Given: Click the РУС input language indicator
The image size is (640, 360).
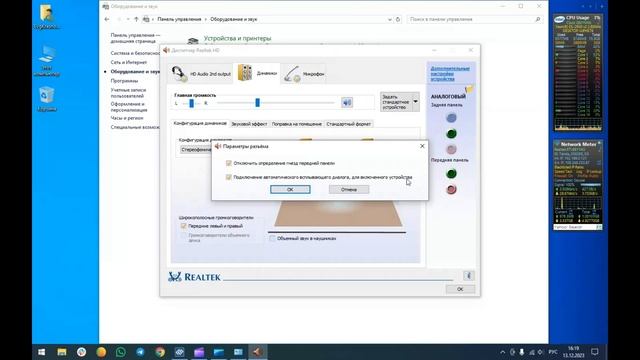Looking at the screenshot, I should pos(553,352).
